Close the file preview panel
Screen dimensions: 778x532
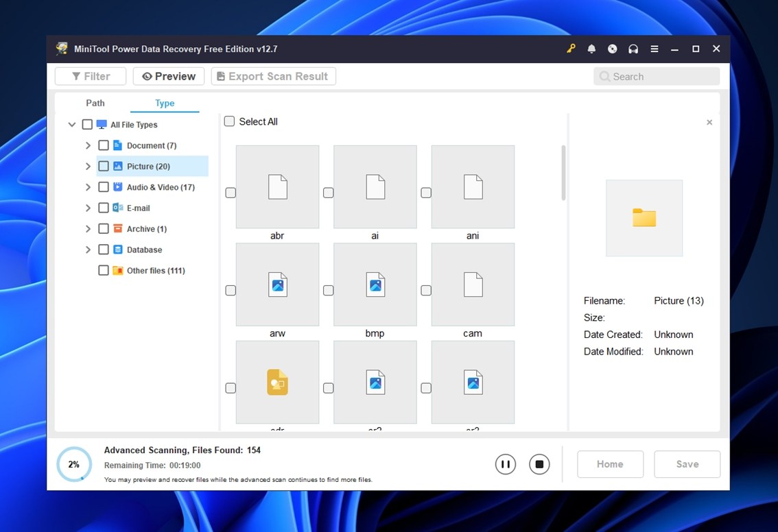point(709,123)
